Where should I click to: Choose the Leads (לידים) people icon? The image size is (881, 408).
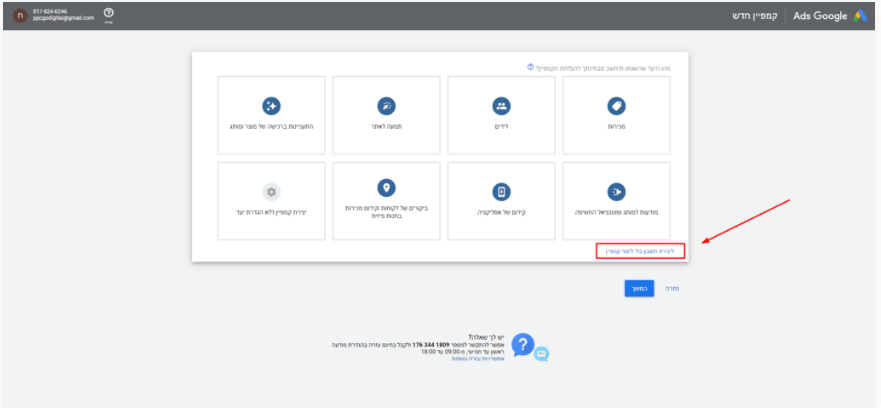[x=501, y=106]
